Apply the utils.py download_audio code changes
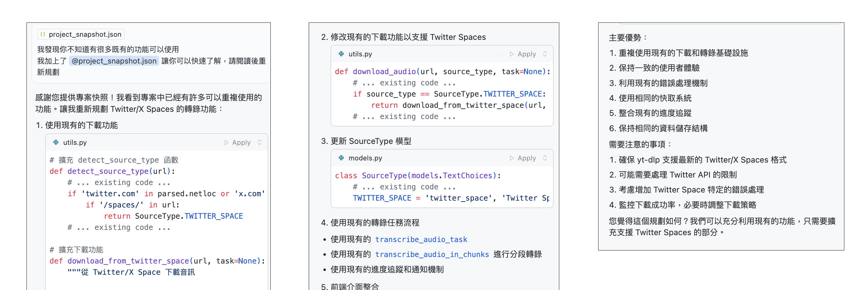The image size is (868, 290). [523, 54]
